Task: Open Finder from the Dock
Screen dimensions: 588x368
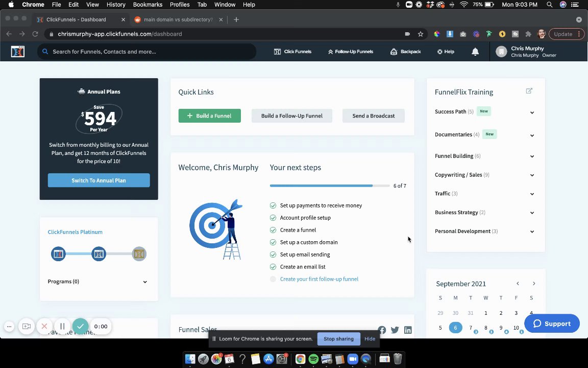Action: pyautogui.click(x=190, y=359)
